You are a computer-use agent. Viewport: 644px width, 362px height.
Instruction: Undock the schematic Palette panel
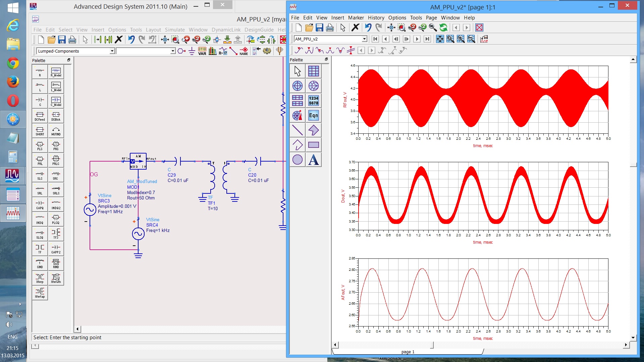[69, 60]
